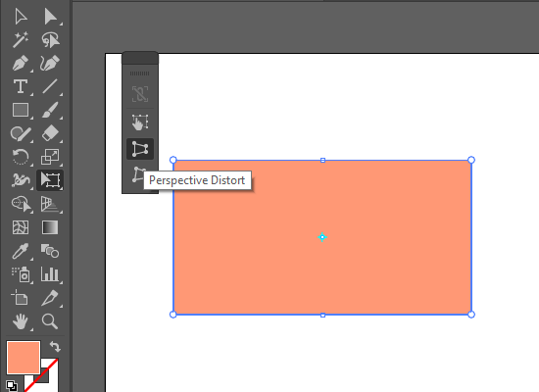Click the Free Transform tool in toolbar

coord(50,180)
